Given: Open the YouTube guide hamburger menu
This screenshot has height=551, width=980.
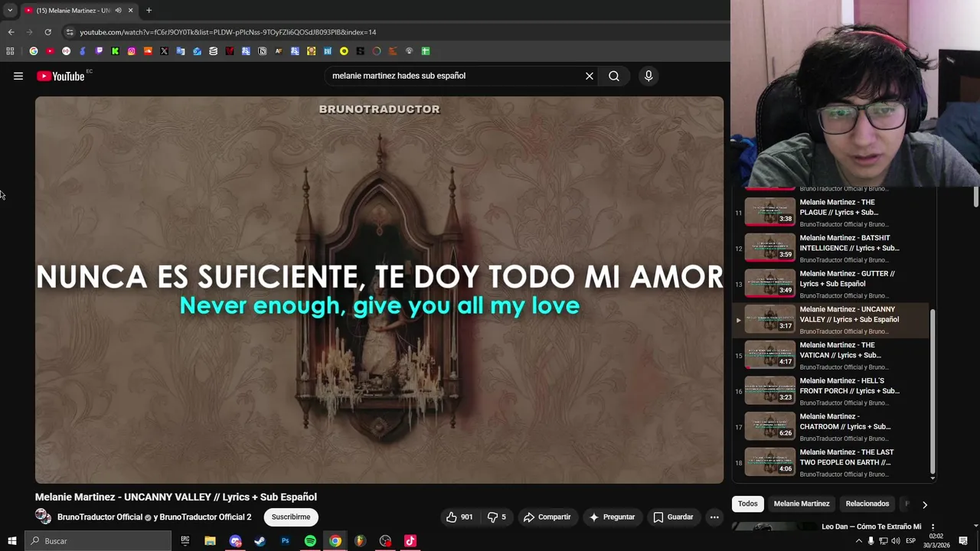Looking at the screenshot, I should tap(18, 76).
